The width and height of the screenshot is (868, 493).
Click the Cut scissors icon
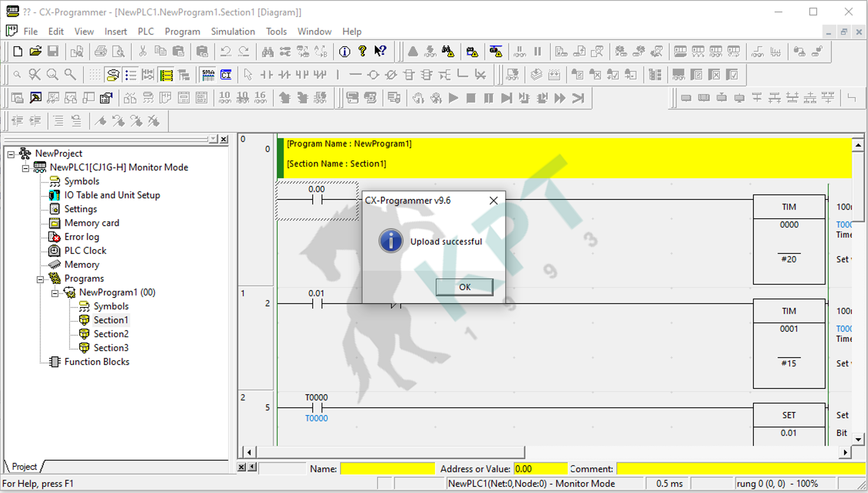coord(143,51)
